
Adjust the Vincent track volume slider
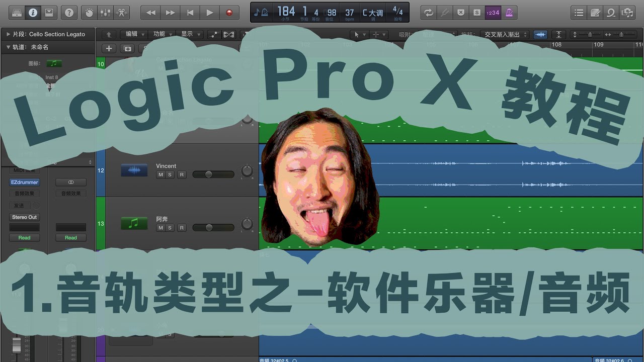(213, 174)
